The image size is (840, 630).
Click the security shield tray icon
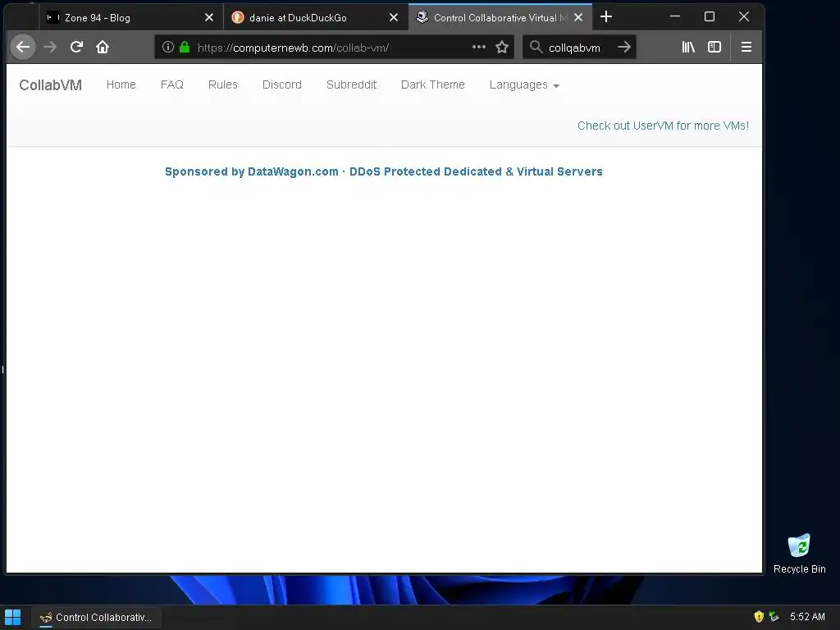point(759,617)
